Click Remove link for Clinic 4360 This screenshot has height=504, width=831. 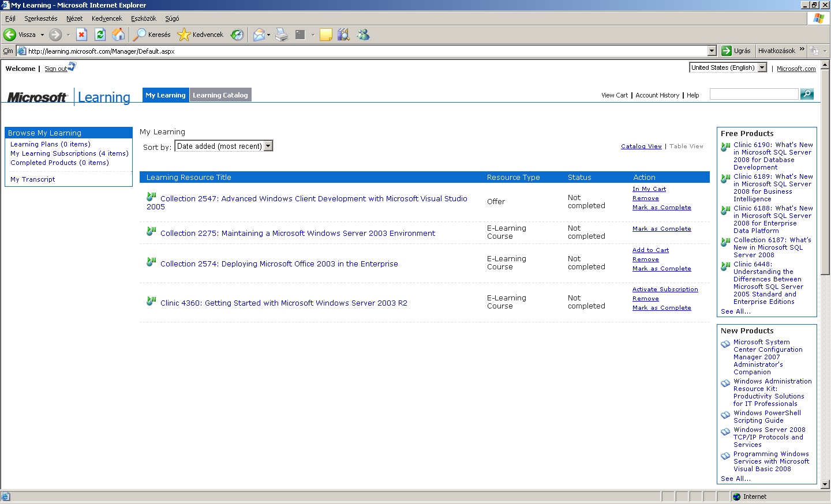tap(646, 298)
